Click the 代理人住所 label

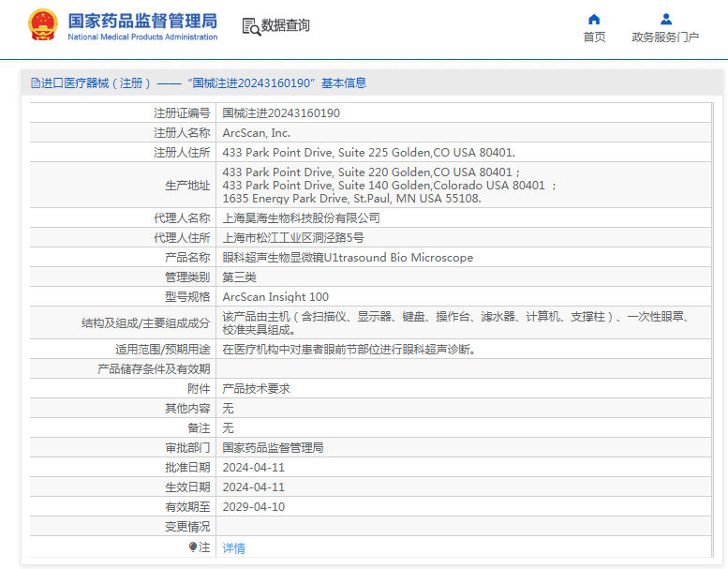click(182, 238)
